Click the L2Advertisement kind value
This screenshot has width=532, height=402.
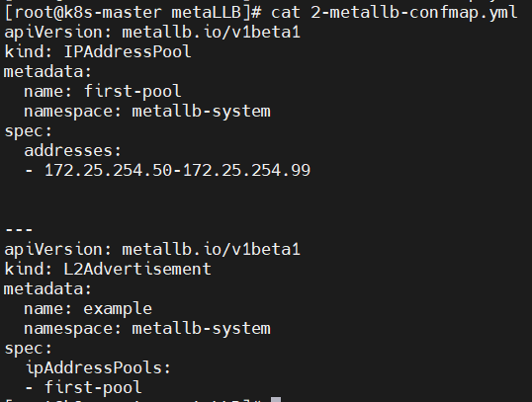pyautogui.click(x=137, y=269)
